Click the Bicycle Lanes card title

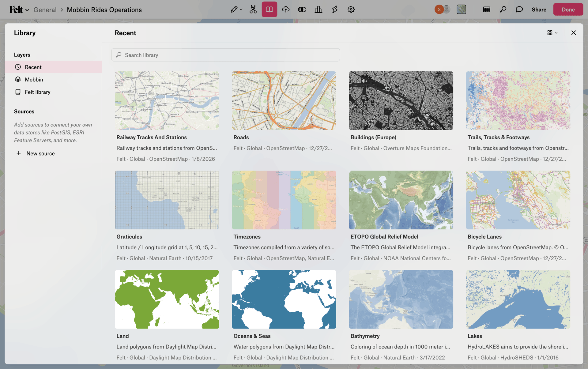point(484,237)
